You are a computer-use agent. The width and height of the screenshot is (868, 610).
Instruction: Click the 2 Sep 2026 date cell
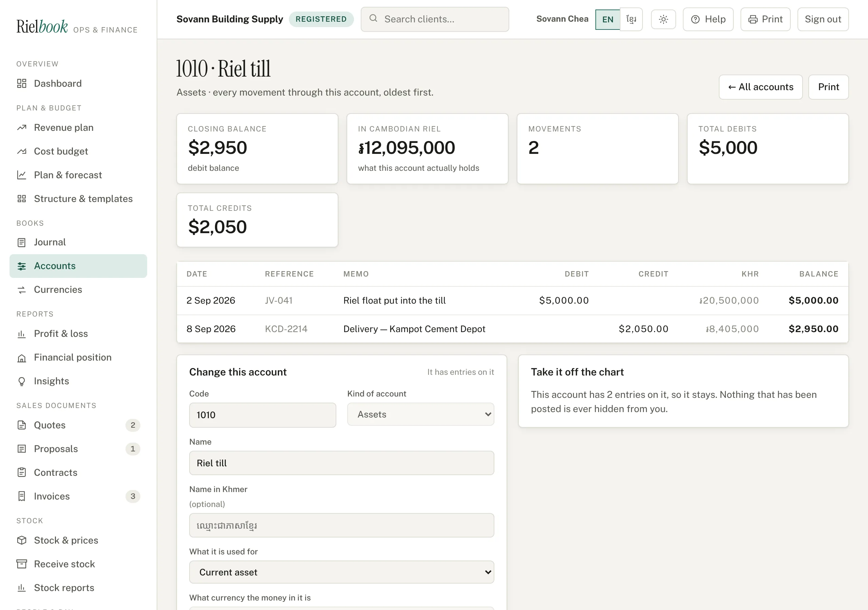pyautogui.click(x=211, y=301)
